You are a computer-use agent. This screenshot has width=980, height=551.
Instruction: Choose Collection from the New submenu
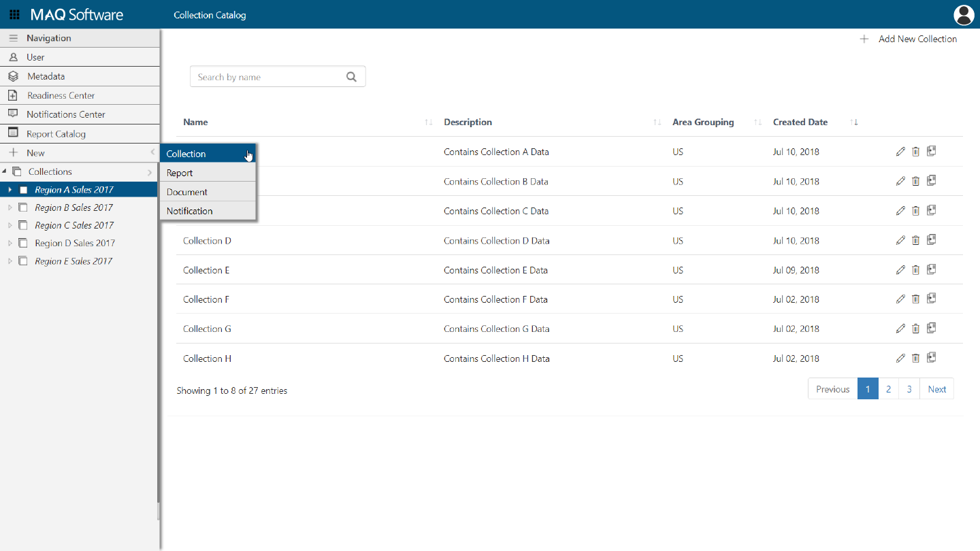click(208, 154)
